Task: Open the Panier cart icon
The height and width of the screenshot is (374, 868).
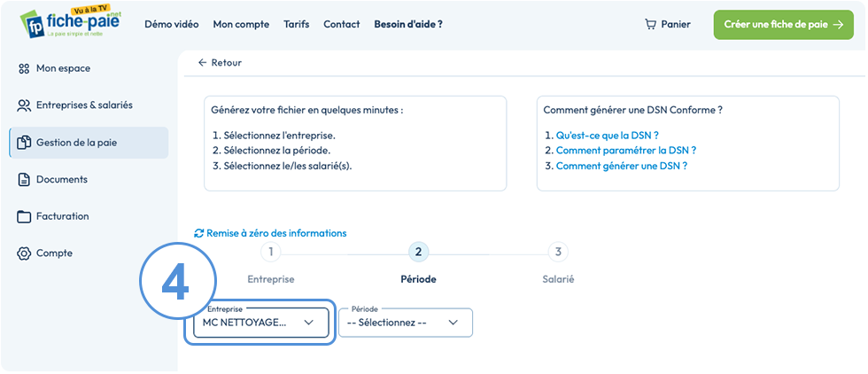Action: coord(650,25)
